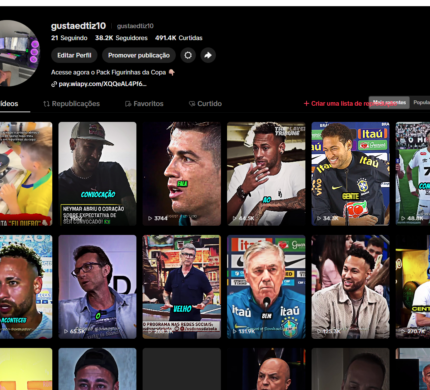
Task: Switch to the Vídeos tab
Action: [x=9, y=104]
